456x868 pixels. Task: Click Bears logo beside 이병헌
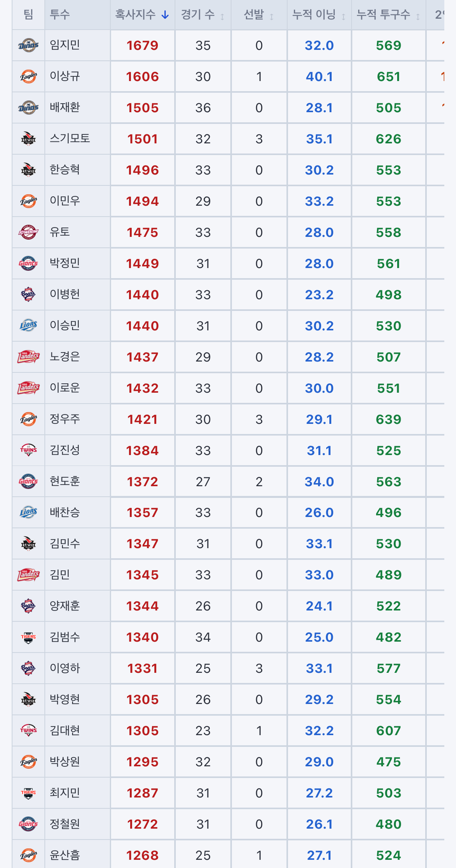[28, 295]
